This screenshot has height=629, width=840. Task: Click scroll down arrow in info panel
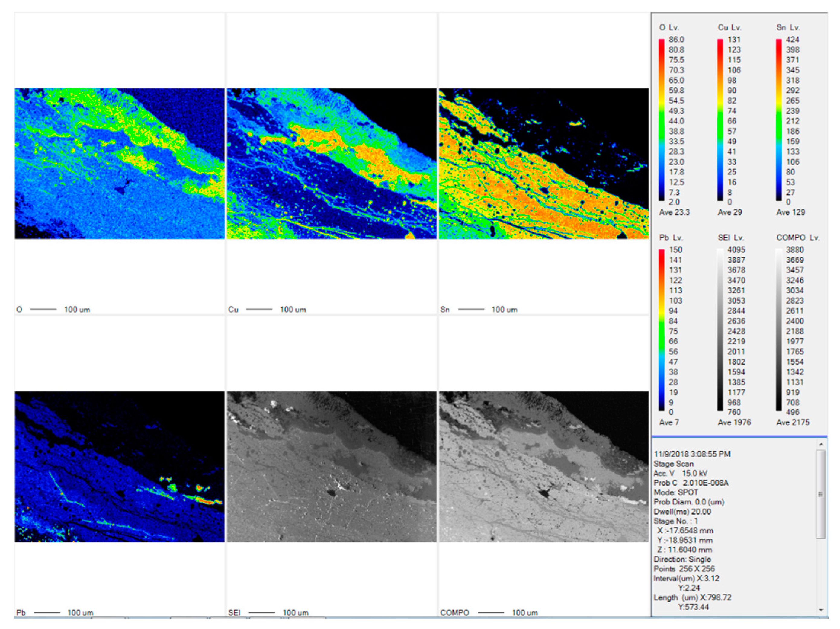click(x=821, y=610)
